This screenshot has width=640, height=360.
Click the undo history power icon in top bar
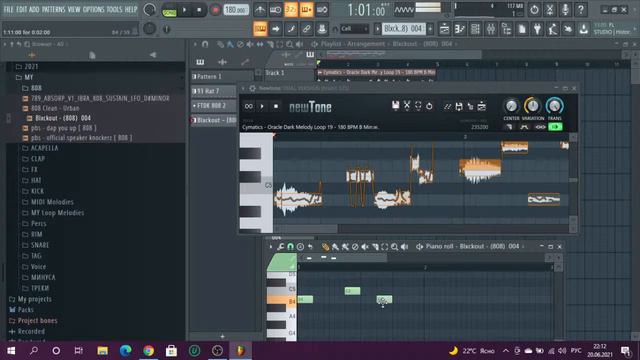tap(534, 9)
